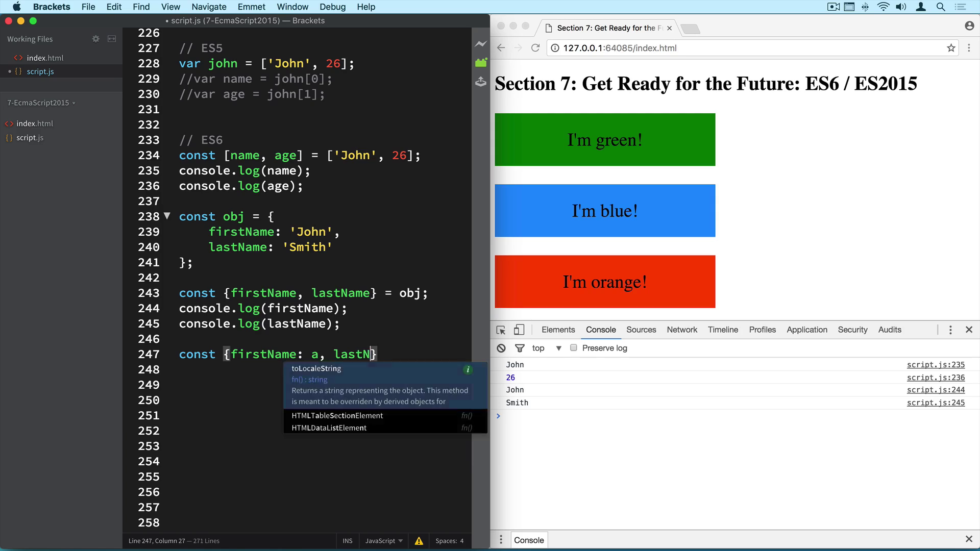Image resolution: width=980 pixels, height=551 pixels.
Task: Click the green I'm green! box
Action: [x=605, y=140]
